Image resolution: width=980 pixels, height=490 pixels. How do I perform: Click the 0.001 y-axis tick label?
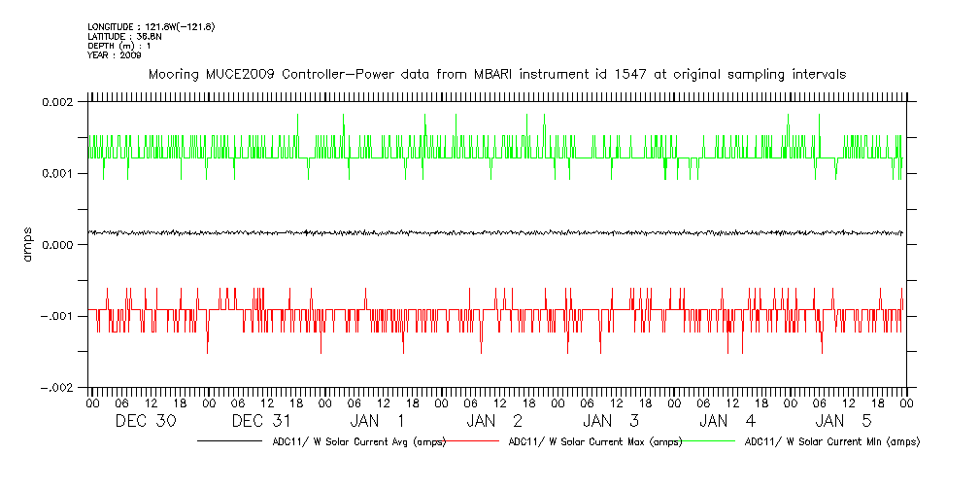click(x=58, y=174)
